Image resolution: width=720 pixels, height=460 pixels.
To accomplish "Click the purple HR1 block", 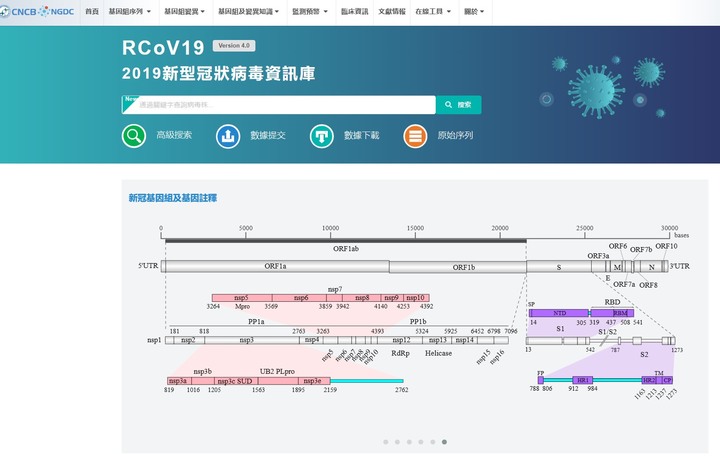I will coord(583,380).
